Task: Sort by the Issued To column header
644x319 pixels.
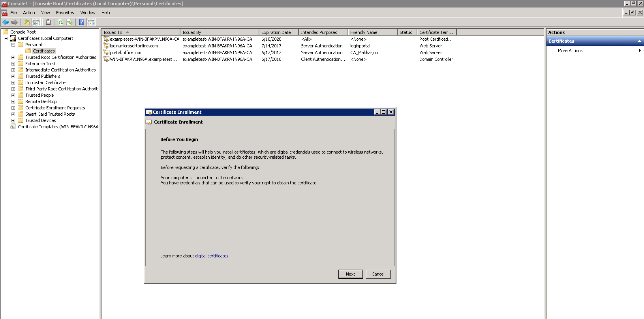Action: (141, 32)
